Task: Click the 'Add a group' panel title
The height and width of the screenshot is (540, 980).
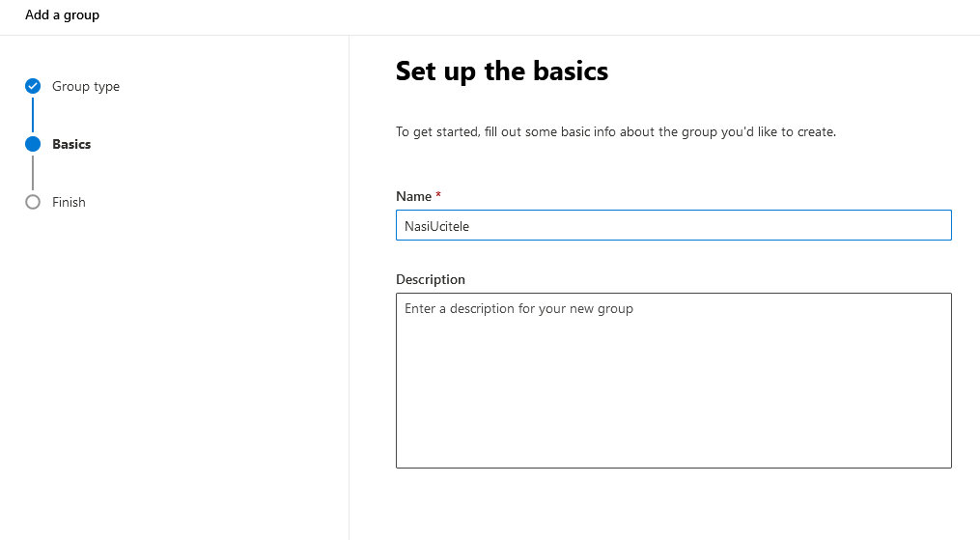Action: [62, 15]
